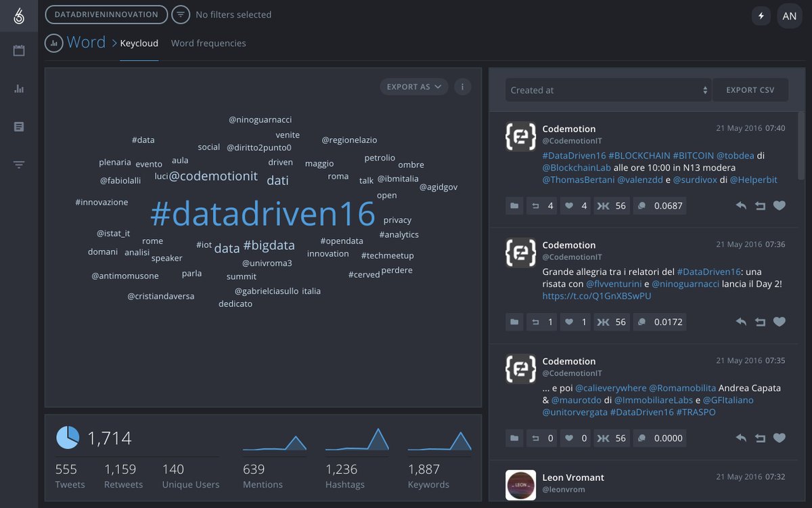This screenshot has width=812, height=508.
Task: Click the 555 Tweets statistic
Action: [x=70, y=475]
